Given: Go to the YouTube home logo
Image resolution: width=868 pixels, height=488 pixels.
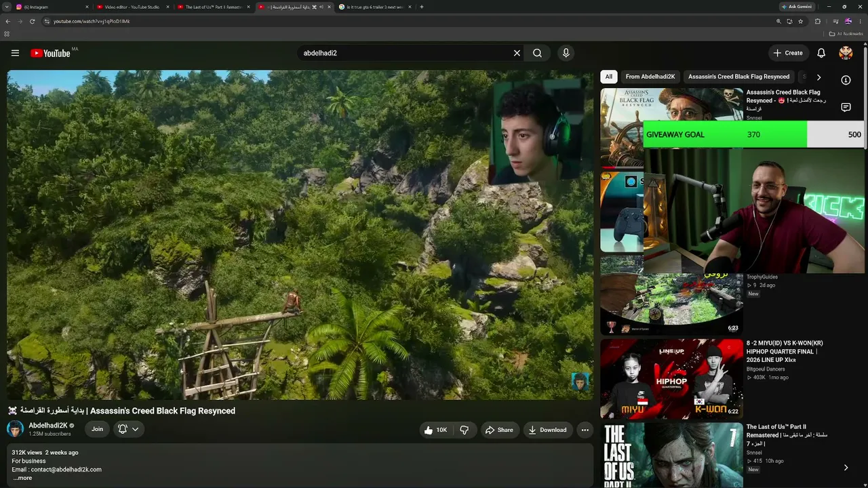Looking at the screenshot, I should (51, 53).
